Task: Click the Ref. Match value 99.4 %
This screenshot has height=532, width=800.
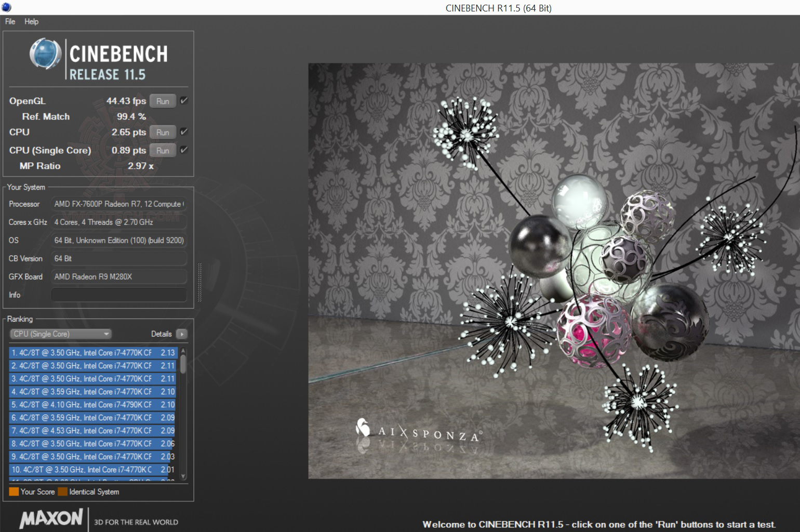Action: pyautogui.click(x=131, y=116)
